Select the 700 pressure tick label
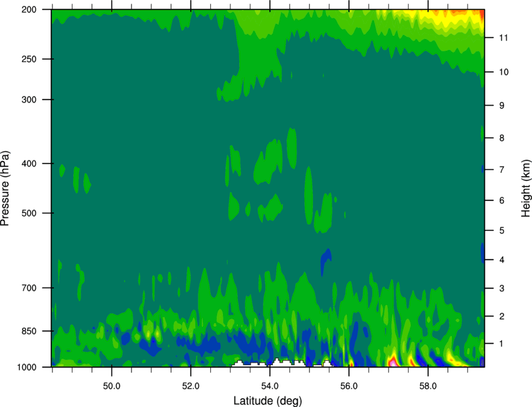This screenshot has width=532, height=407. click(29, 288)
